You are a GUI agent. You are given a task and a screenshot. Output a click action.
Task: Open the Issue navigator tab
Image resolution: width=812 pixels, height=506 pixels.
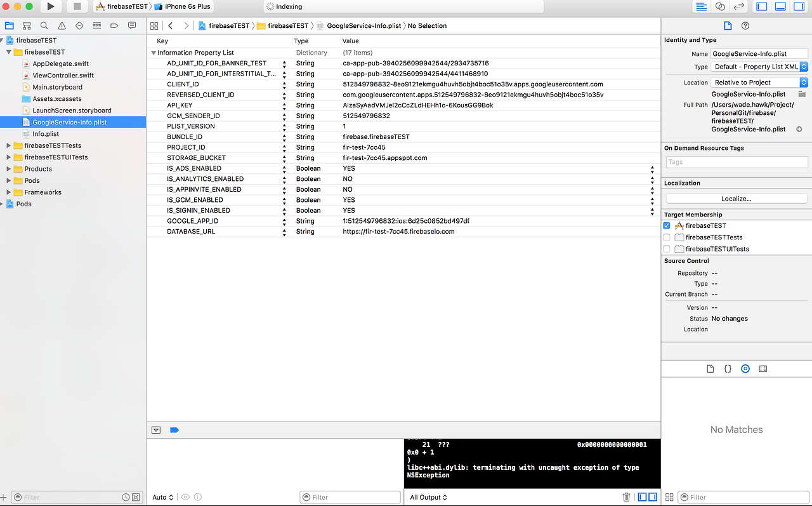click(62, 26)
